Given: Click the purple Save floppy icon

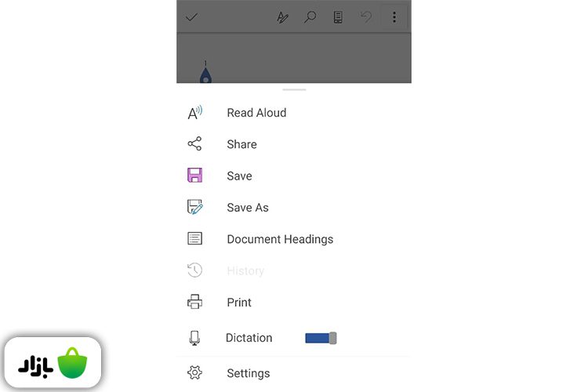Looking at the screenshot, I should coord(194,176).
